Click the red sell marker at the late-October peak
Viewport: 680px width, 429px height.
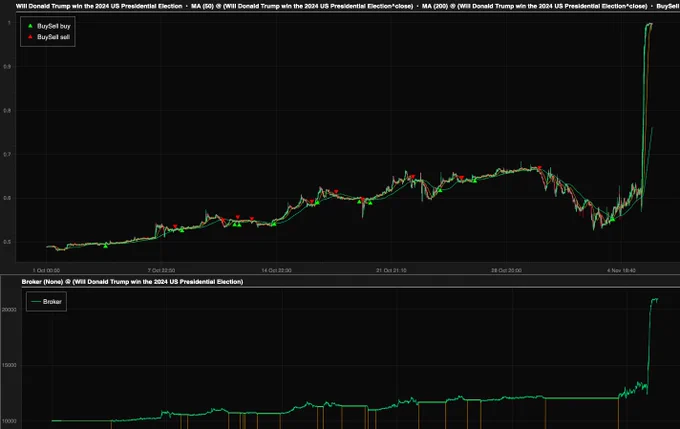coord(539,168)
